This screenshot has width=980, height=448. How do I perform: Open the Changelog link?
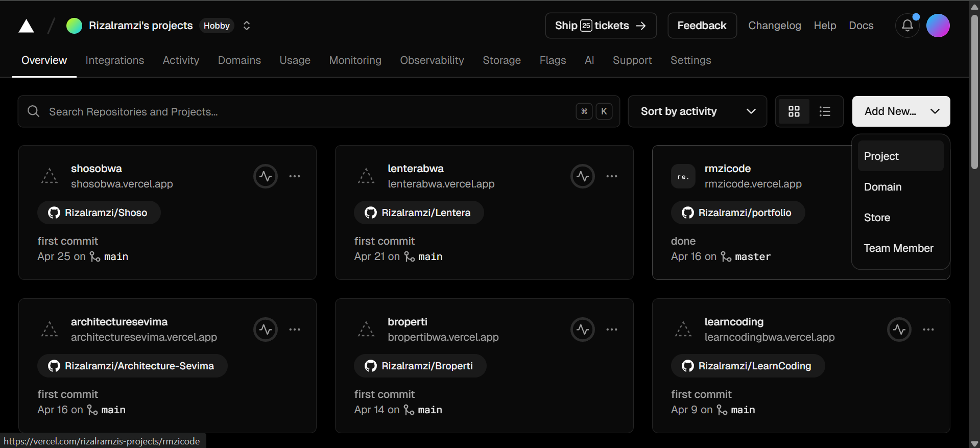coord(775,26)
